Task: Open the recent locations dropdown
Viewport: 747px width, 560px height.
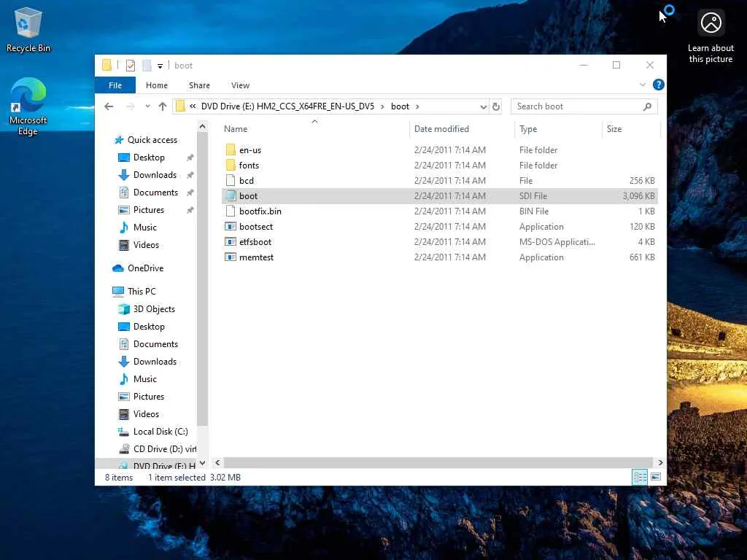Action: (147, 106)
